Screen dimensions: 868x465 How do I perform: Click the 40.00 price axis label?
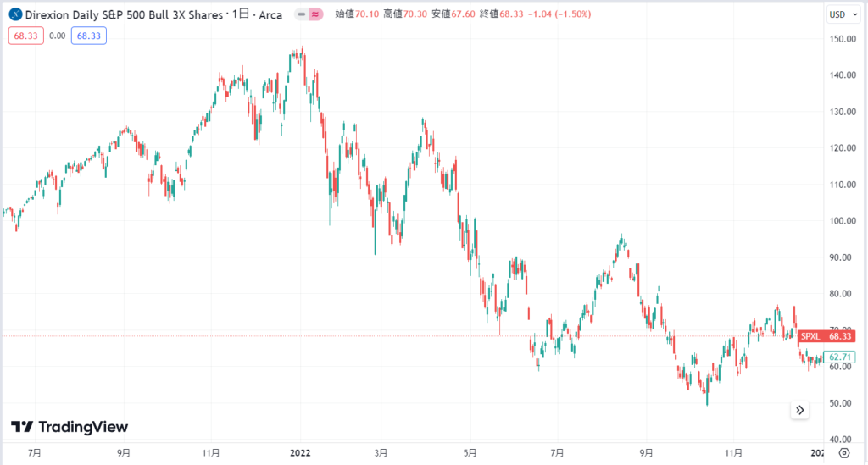click(x=843, y=440)
